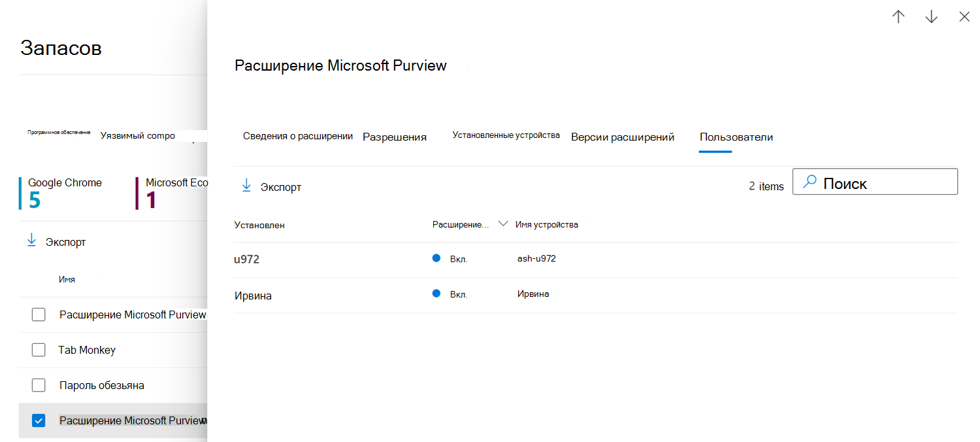This screenshot has height=442, width=980.
Task: Filter by Microsoft Edge count card
Action: pos(172,193)
